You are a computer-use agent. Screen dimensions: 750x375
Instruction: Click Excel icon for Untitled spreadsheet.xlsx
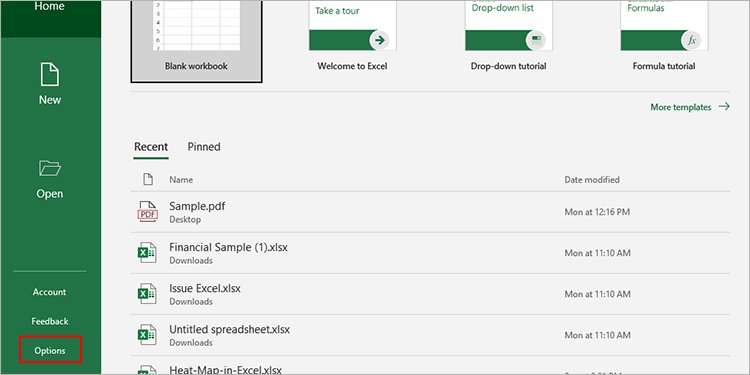(x=147, y=335)
